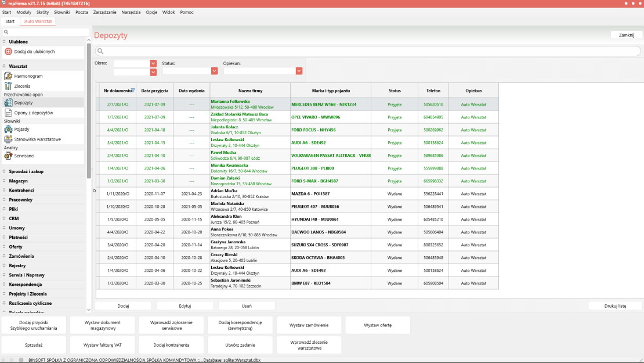Click the Serwisanci gear icon

(8, 156)
